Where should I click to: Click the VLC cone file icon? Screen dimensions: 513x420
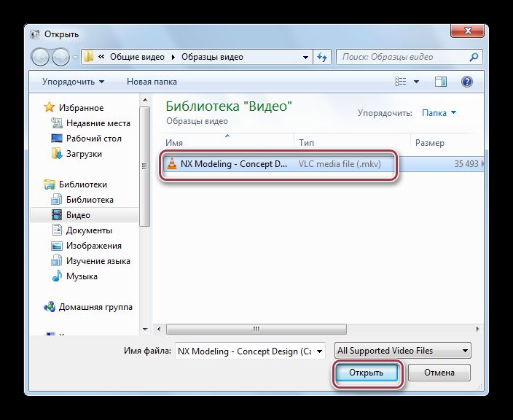coord(172,164)
